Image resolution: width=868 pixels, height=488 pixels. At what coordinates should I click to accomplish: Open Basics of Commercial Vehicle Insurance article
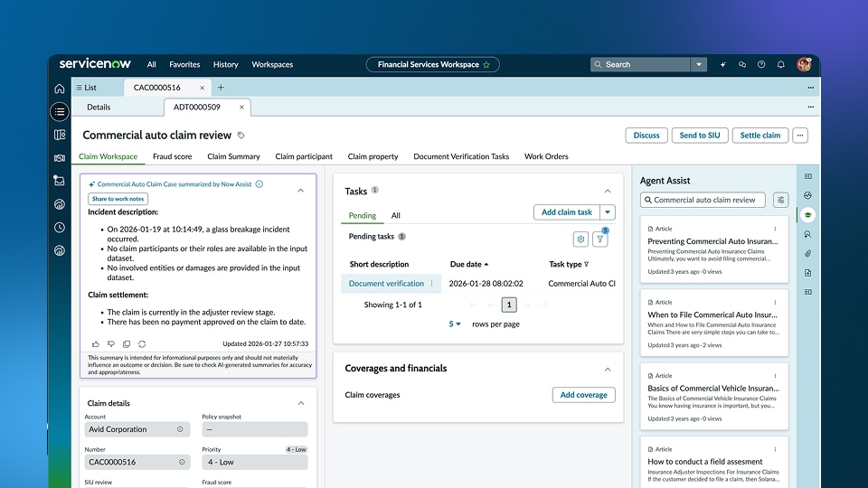tap(713, 389)
